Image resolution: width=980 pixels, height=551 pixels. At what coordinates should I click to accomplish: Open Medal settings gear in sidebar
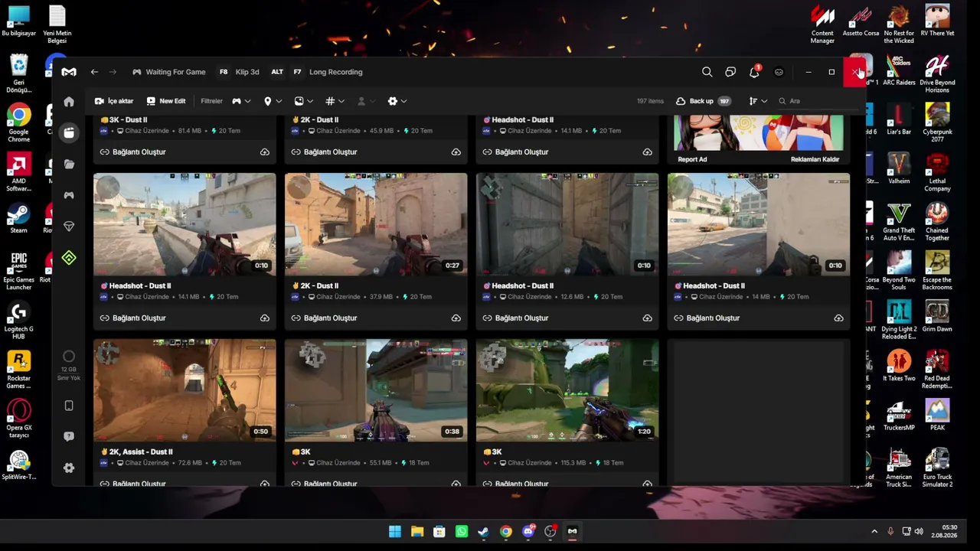tap(69, 468)
